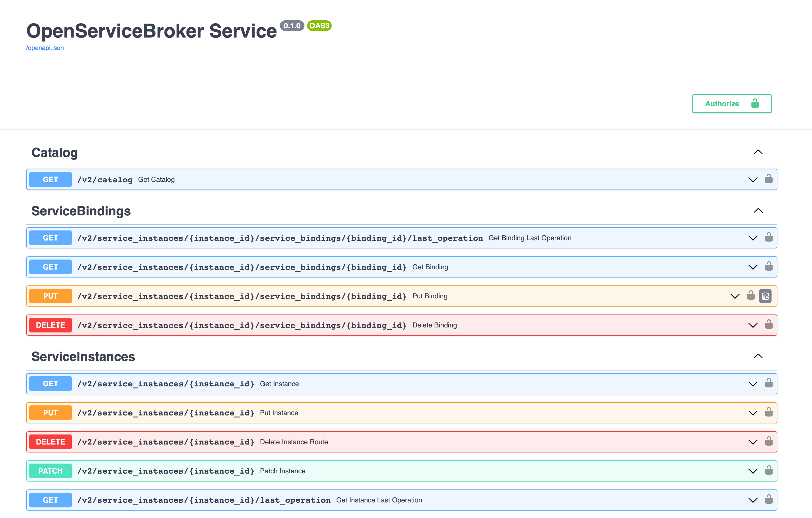Collapse the Catalog section
812x518 pixels.
[x=758, y=152]
